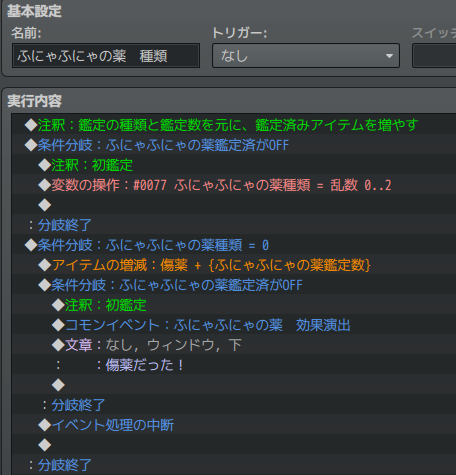Select the 文章:なし, ウィンドウ, 下 line
This screenshot has height=475, width=456.
pyautogui.click(x=234, y=345)
